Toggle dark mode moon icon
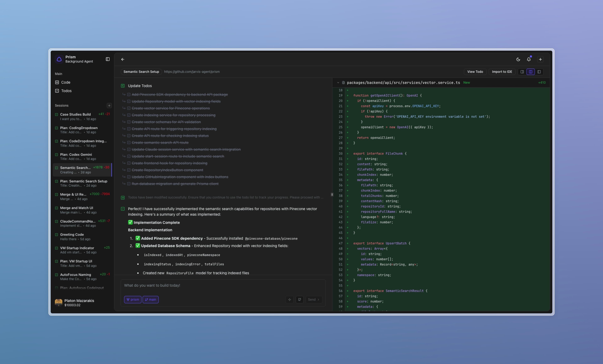This screenshot has width=603, height=364. pyautogui.click(x=518, y=59)
